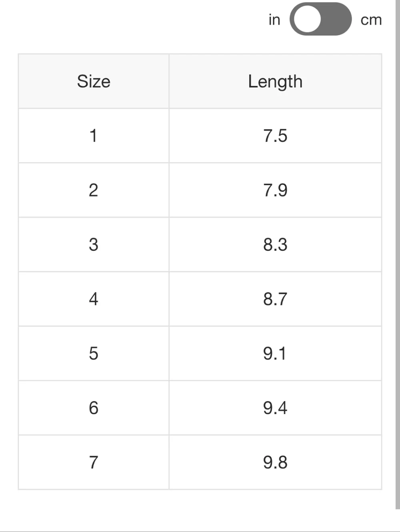The width and height of the screenshot is (400, 532).
Task: Click the Size column header
Action: point(94,81)
